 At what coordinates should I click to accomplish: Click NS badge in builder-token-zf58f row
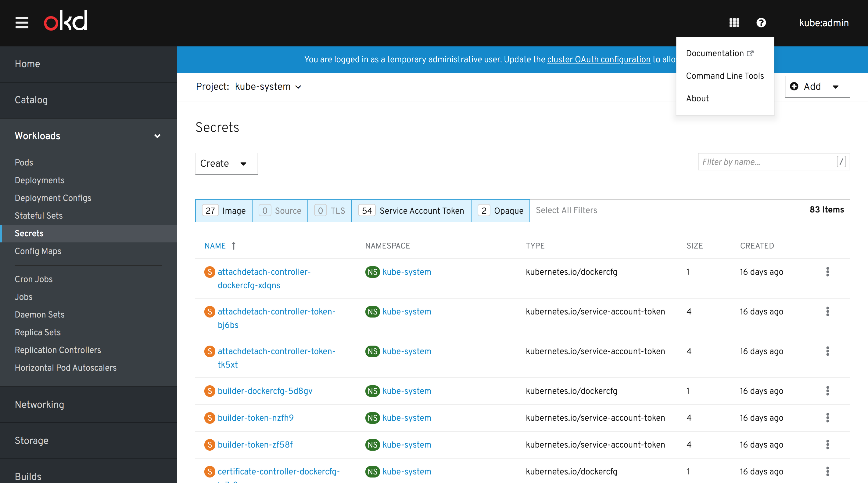[x=372, y=445]
